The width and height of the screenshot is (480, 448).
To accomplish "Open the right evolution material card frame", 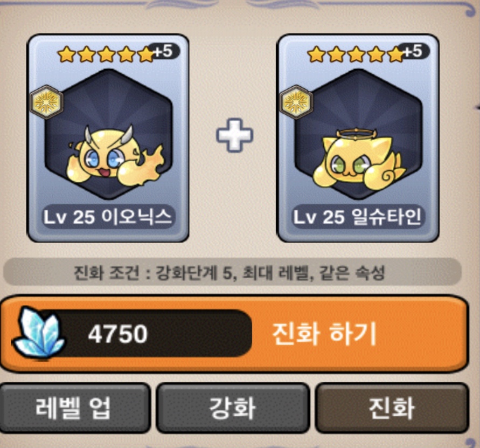I will [x=358, y=138].
